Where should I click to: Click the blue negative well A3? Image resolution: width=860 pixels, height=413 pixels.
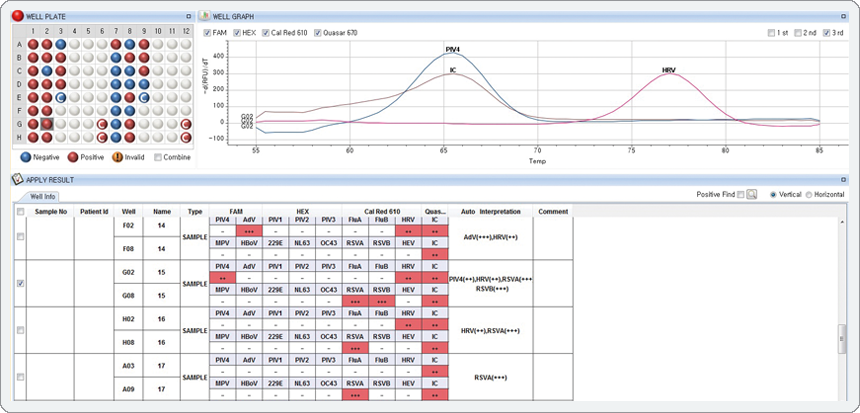click(60, 45)
